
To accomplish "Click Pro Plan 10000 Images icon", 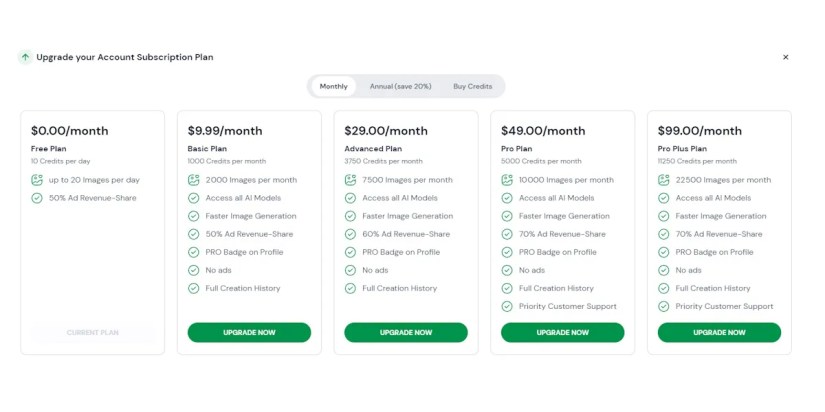I will pos(507,180).
